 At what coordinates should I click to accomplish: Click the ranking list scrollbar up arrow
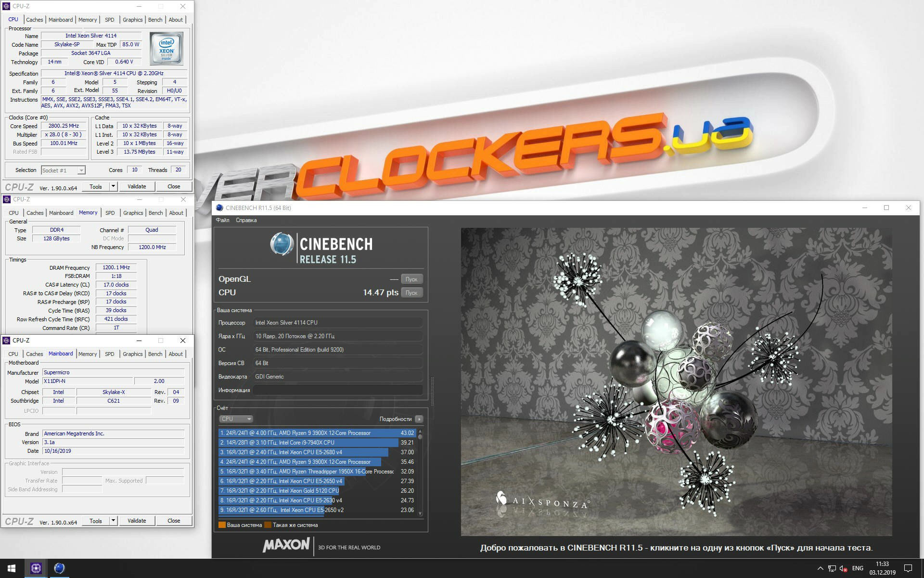coord(420,431)
